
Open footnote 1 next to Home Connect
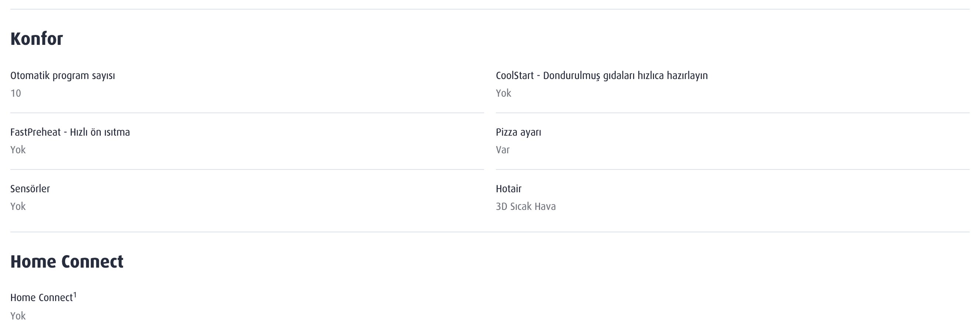[75, 295]
